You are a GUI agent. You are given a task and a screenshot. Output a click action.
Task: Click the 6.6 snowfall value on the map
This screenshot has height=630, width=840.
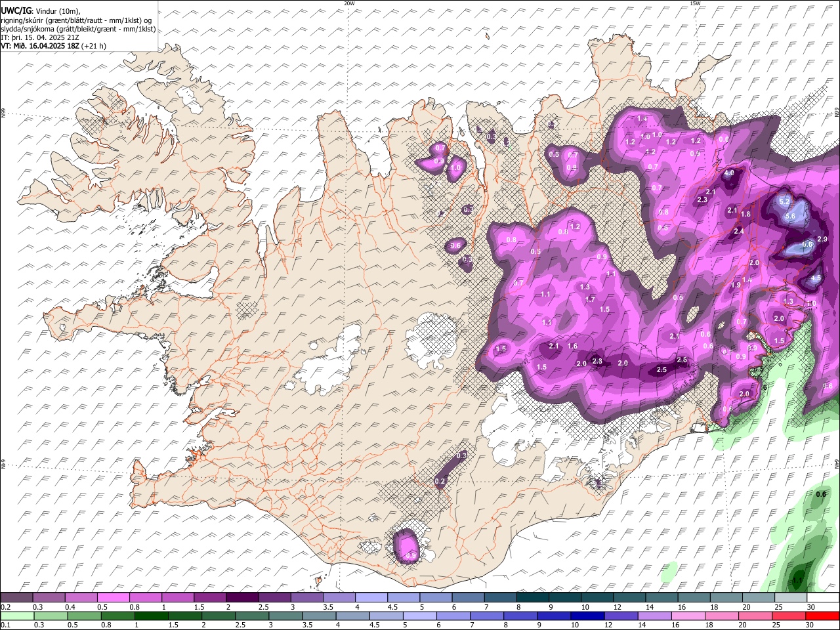click(x=807, y=244)
